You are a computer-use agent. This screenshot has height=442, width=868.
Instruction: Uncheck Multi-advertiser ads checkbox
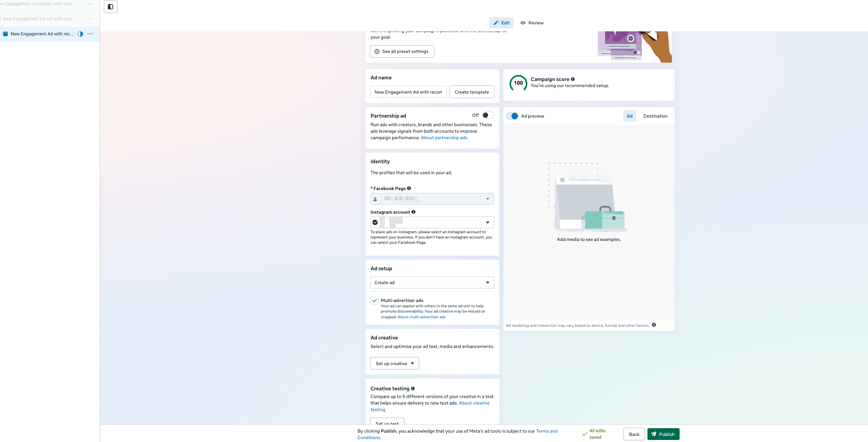(374, 301)
